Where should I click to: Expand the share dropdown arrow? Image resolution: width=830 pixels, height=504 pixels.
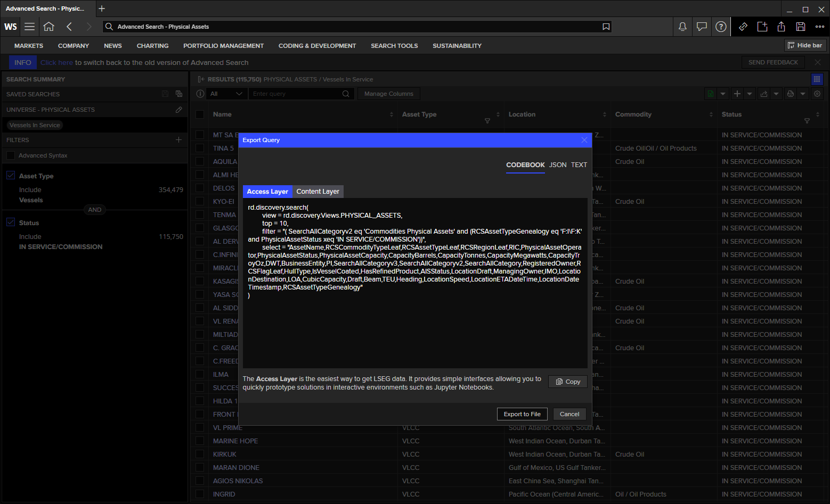pyautogui.click(x=776, y=94)
